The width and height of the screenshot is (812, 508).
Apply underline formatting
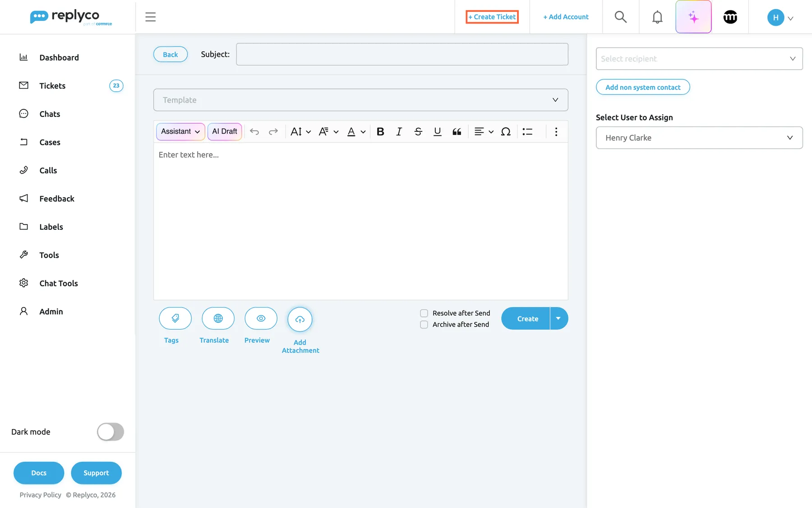(x=437, y=131)
